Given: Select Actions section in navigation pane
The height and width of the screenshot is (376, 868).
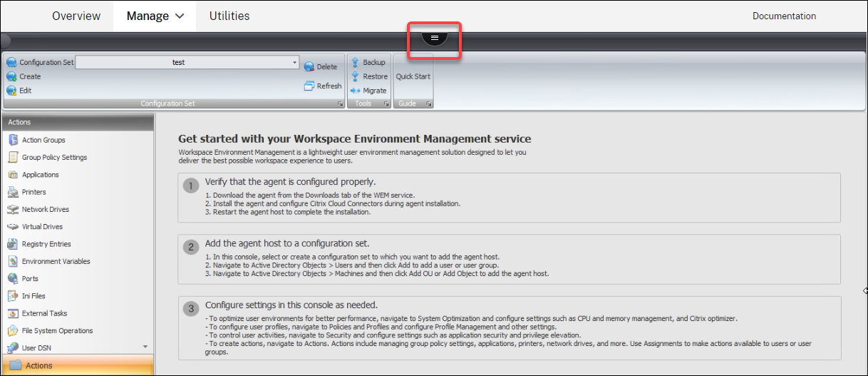Looking at the screenshot, I should [78, 365].
